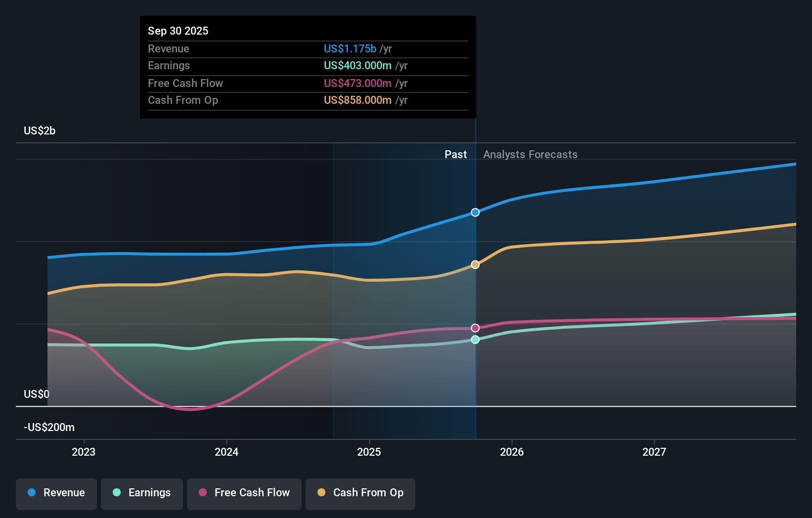Select the Free Cash Flow data point marker
This screenshot has width=812, height=518.
click(475, 327)
